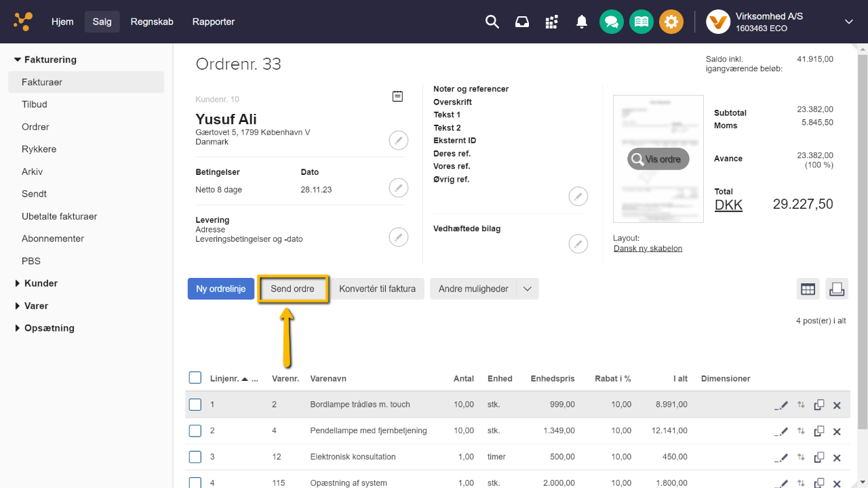Image resolution: width=868 pixels, height=488 pixels.
Task: Open the inbox tray icon
Action: (x=522, y=22)
